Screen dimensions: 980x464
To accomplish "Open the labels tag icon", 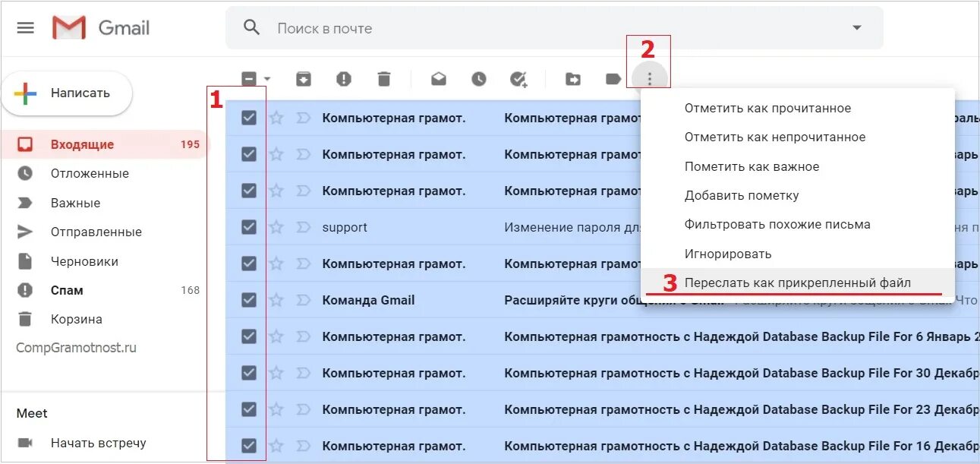I will tap(613, 79).
